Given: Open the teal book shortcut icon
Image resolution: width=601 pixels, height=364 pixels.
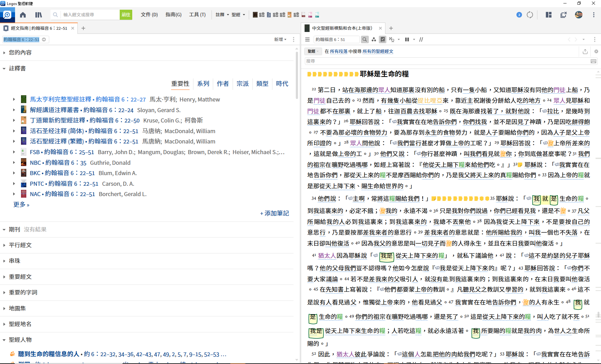Looking at the screenshot, I should click(x=317, y=15).
